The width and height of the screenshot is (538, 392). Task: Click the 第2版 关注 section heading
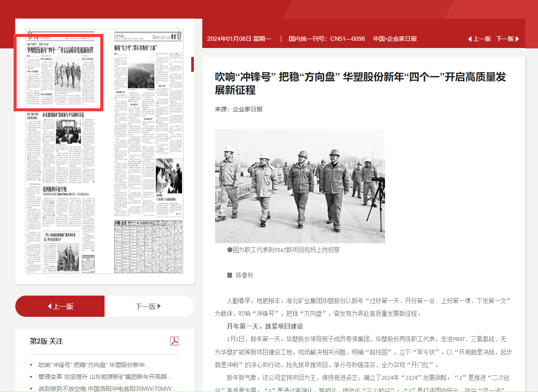tap(46, 341)
